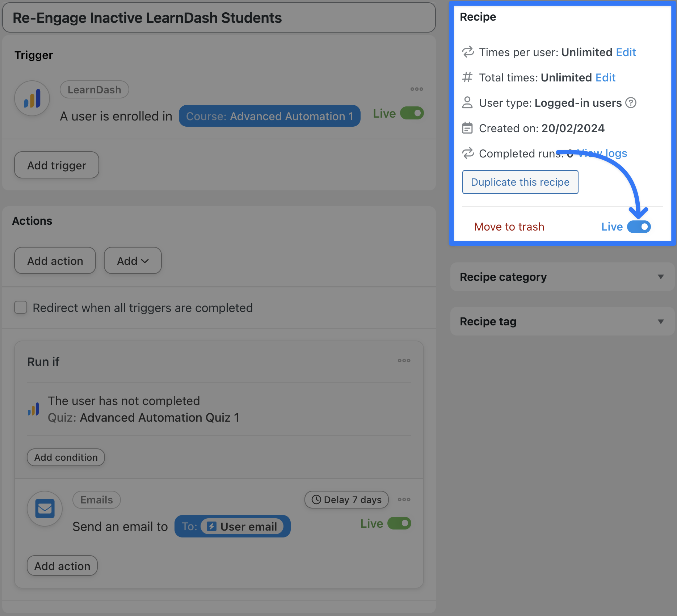The image size is (677, 616).
Task: Click the Emails envelope icon on the action
Action: (x=45, y=509)
